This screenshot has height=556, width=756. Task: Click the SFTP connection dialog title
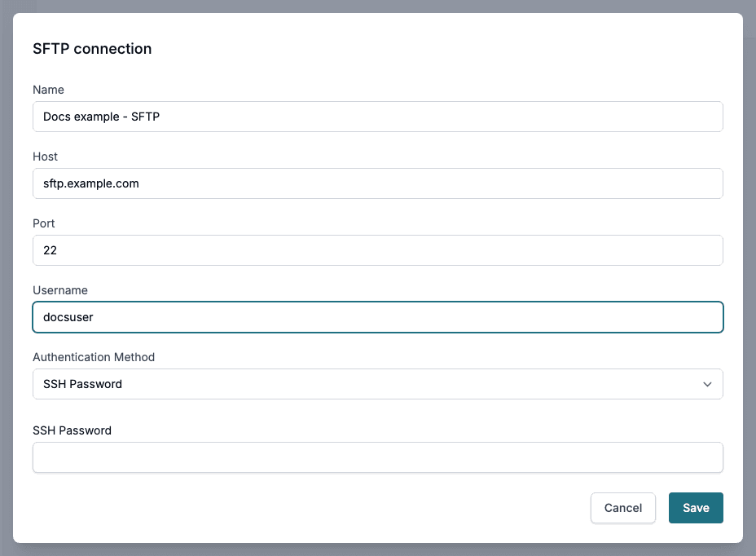click(x=92, y=49)
